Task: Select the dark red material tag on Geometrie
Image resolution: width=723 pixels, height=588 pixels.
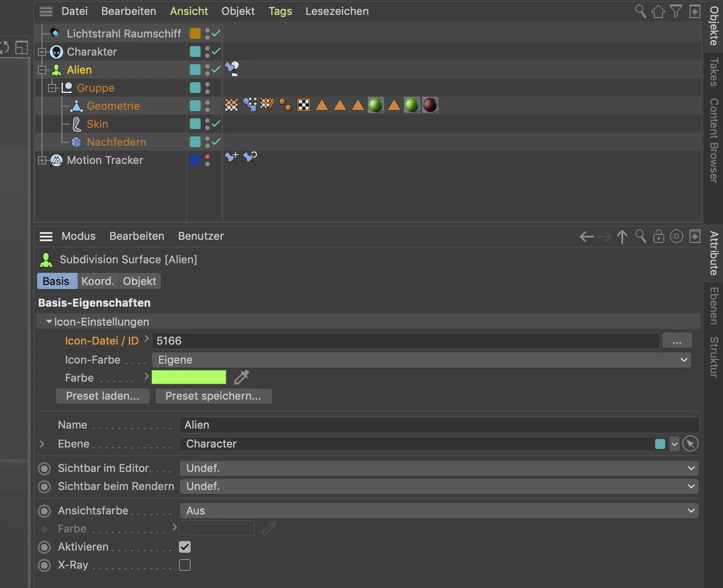Action: pyautogui.click(x=430, y=105)
